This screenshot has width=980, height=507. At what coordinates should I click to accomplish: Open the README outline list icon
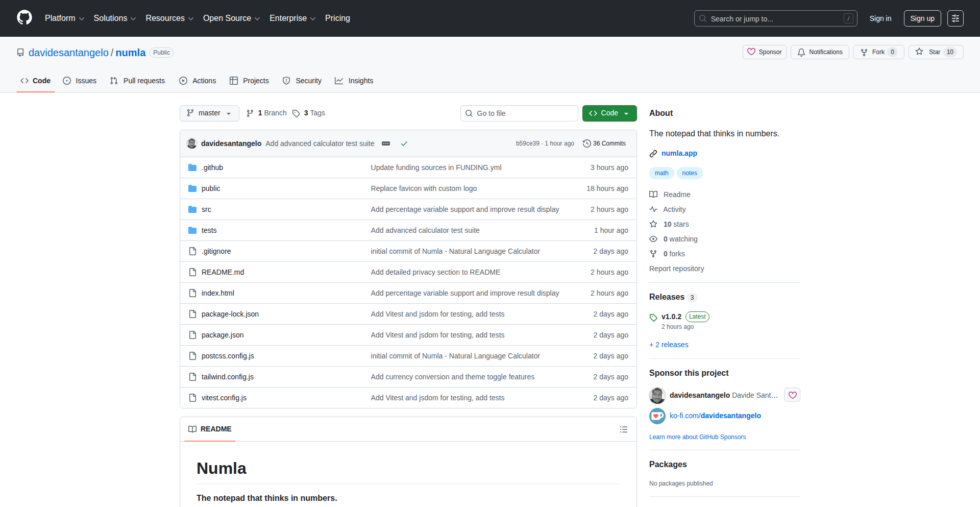(623, 429)
